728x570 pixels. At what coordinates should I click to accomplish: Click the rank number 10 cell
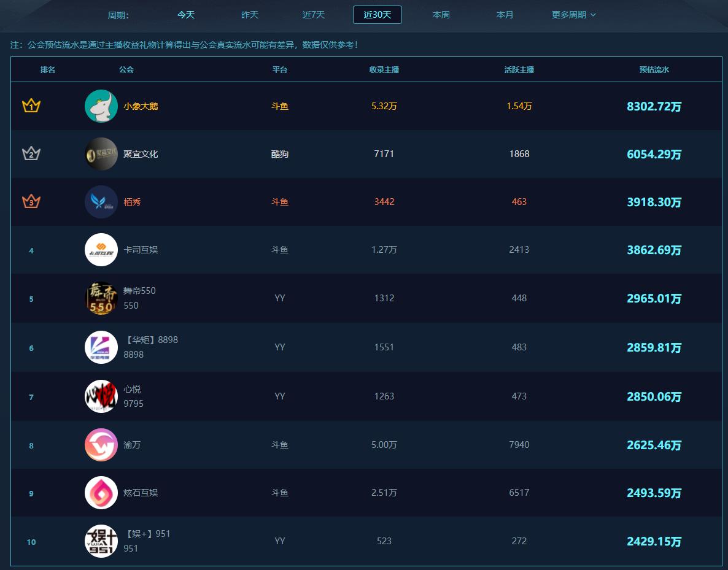(x=31, y=542)
